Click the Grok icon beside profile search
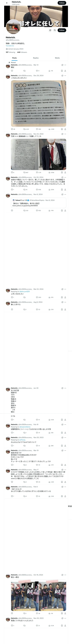72x644 pixels. (x=50, y=30)
